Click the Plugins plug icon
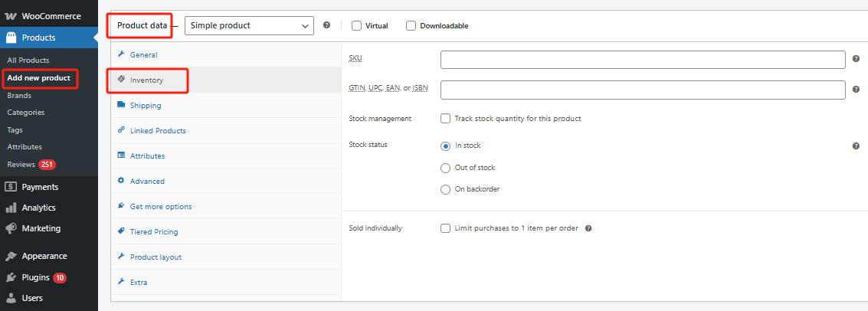868x311 pixels. click(11, 277)
